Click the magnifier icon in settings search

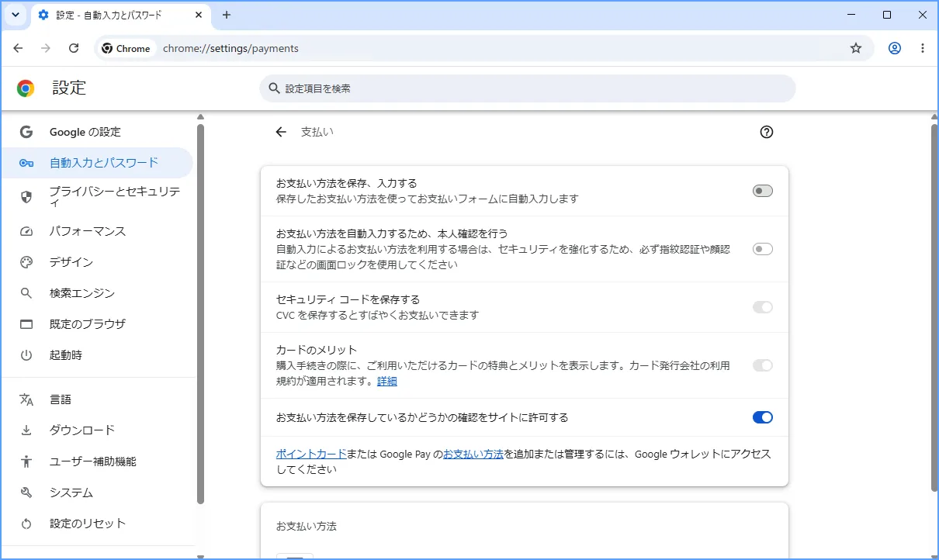click(x=274, y=88)
